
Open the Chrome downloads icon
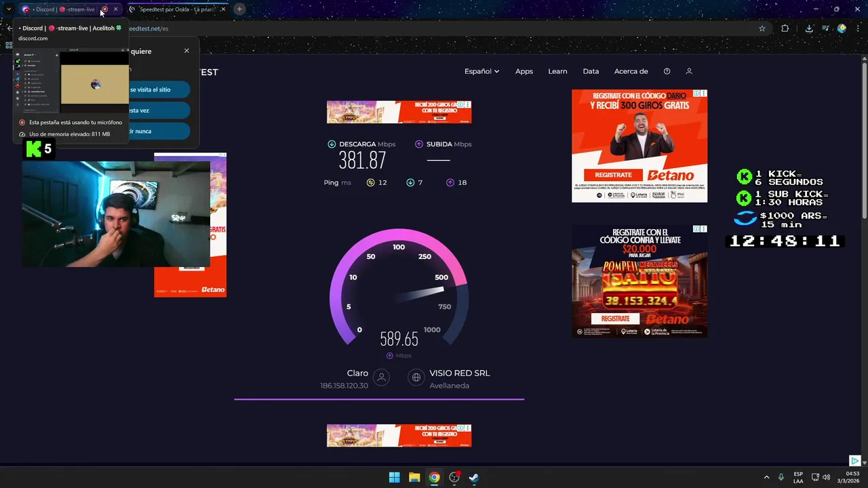[x=809, y=28]
